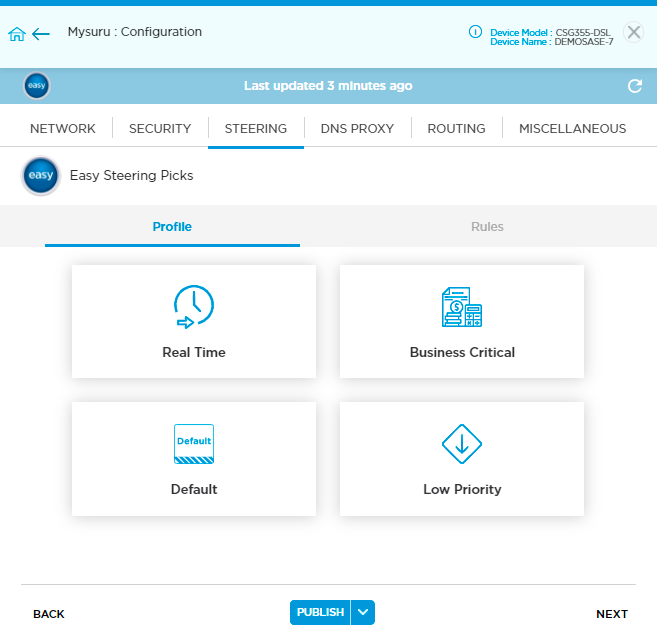Switch to the SECURITY tab
Screen dimensions: 657x641
coord(160,129)
